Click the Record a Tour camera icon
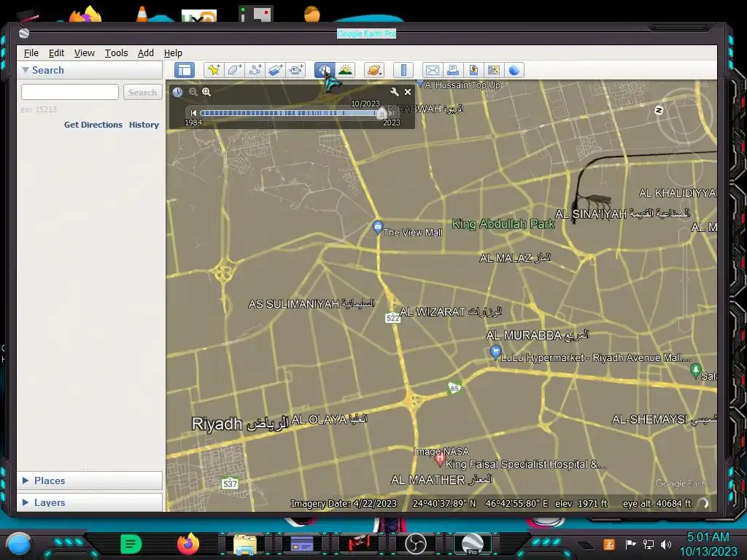This screenshot has width=747, height=560. coord(296,71)
